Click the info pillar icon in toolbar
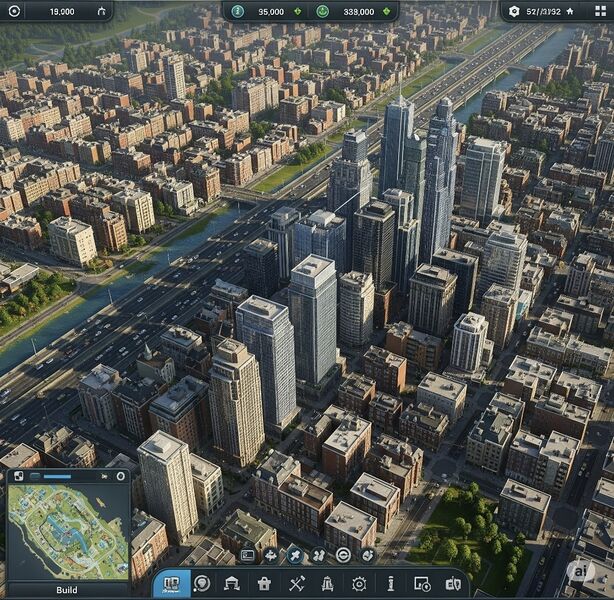Viewport: 614px width, 600px height. tap(390, 584)
